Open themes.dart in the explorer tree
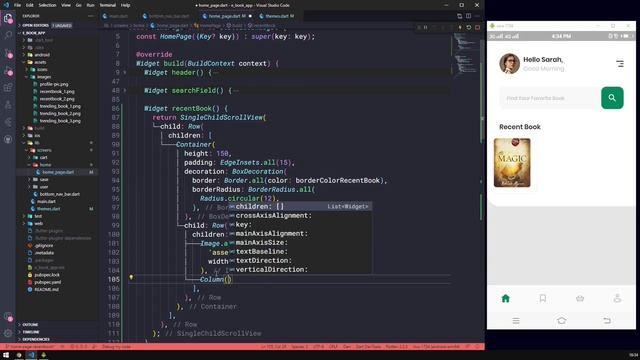 coord(49,209)
